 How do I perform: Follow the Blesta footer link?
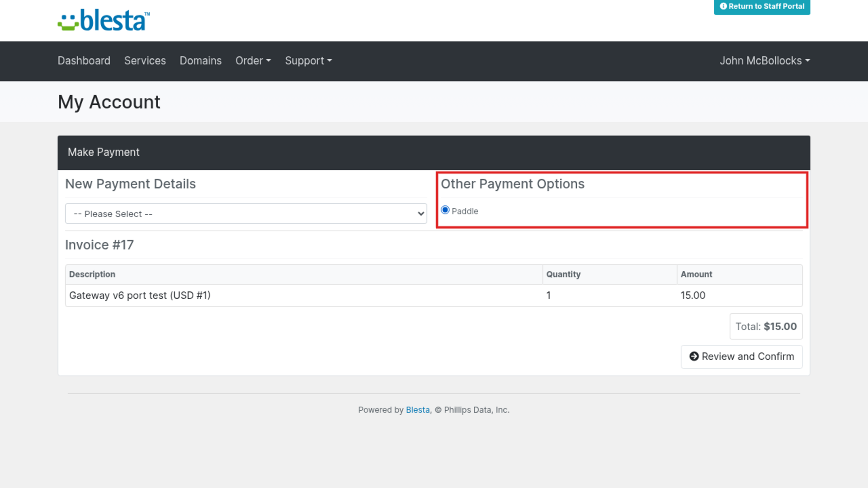[x=417, y=410]
